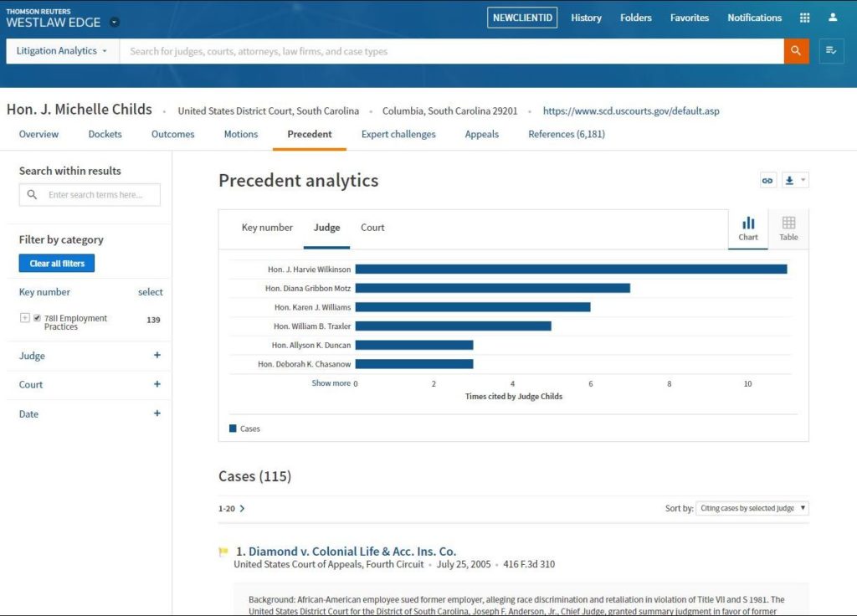Click Clear all filters button
This screenshot has height=616, width=857.
tap(57, 264)
